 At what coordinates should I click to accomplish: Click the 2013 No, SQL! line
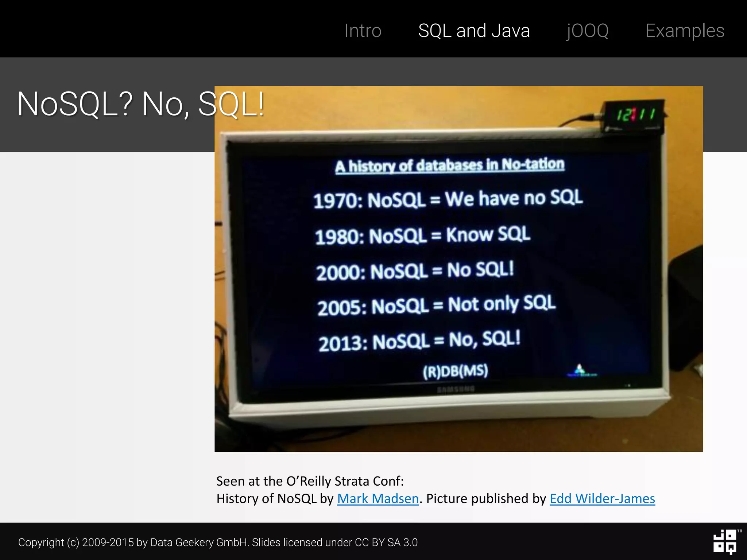(419, 341)
